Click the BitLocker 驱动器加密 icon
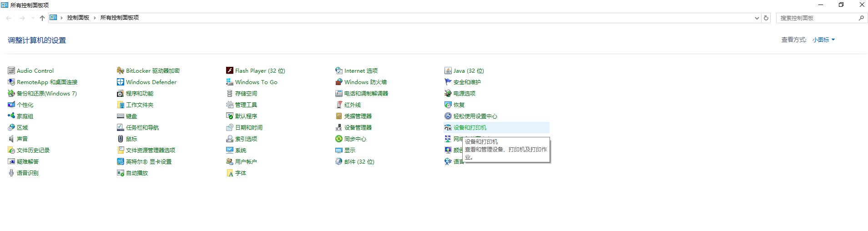This screenshot has width=868, height=231. pyautogui.click(x=121, y=70)
